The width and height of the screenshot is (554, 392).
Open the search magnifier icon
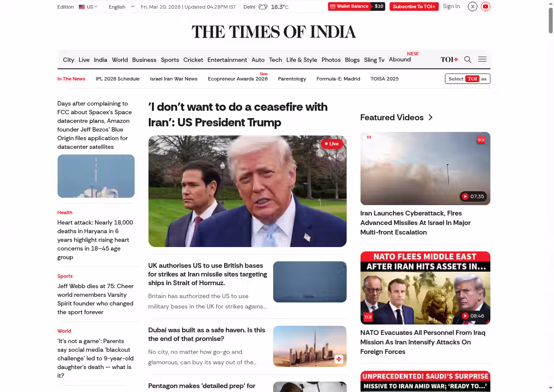(467, 60)
